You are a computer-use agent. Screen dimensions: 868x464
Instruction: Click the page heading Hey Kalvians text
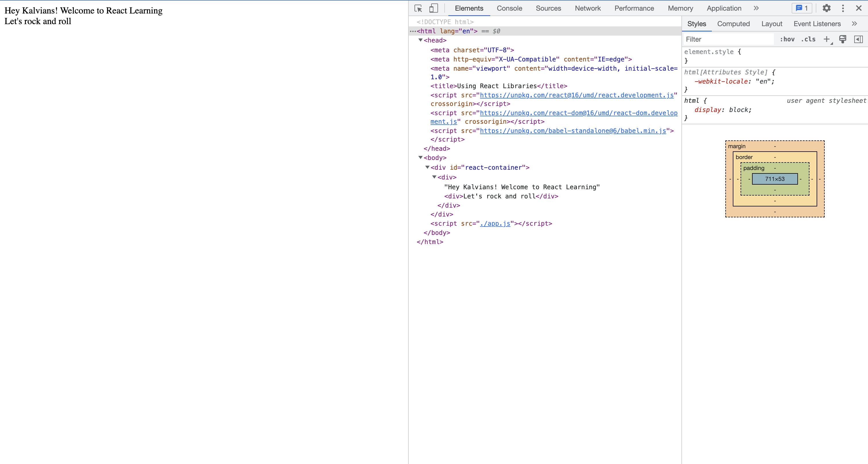point(83,10)
